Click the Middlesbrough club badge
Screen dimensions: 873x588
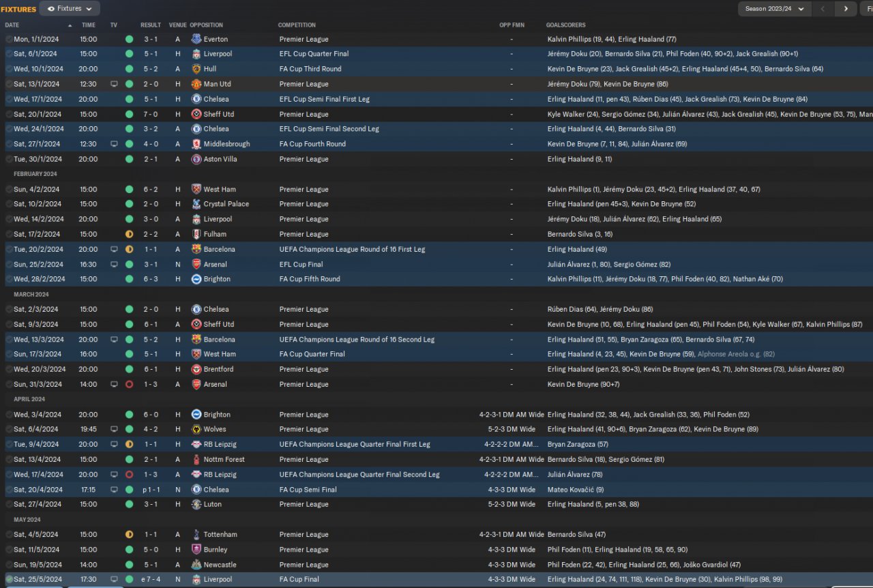196,144
